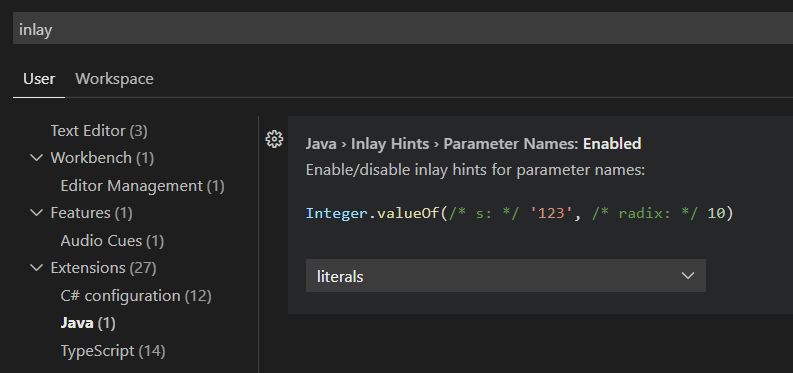Collapse the Extensions tree section

pyautogui.click(x=36, y=267)
